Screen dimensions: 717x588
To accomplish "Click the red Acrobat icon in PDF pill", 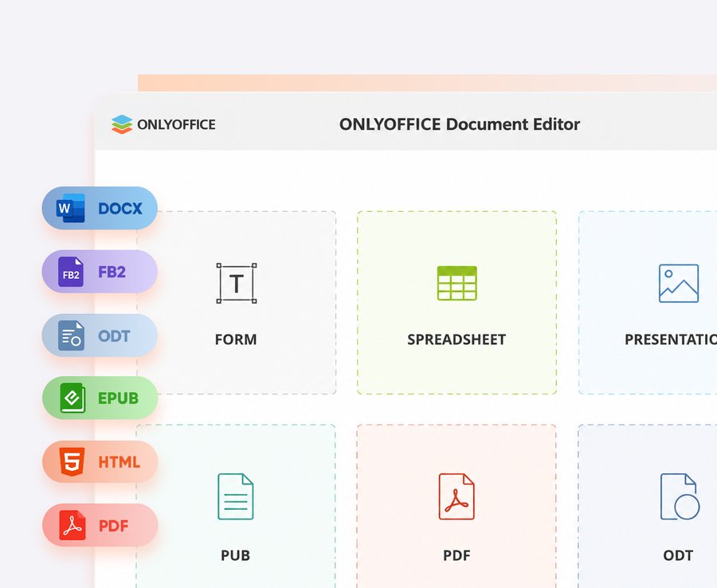I will point(72,525).
